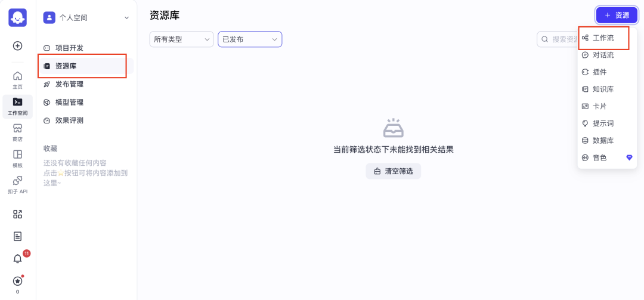Click the 资源库 page title
This screenshot has width=644, height=300.
(x=165, y=15)
